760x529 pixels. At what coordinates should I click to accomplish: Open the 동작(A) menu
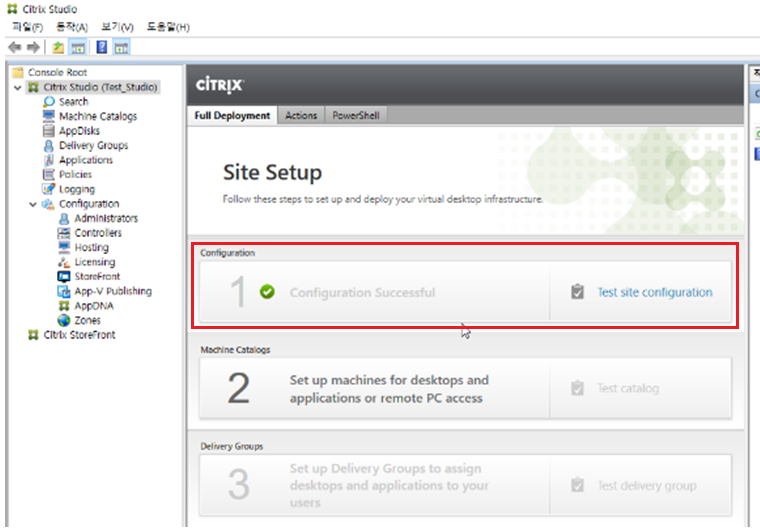coord(72,27)
